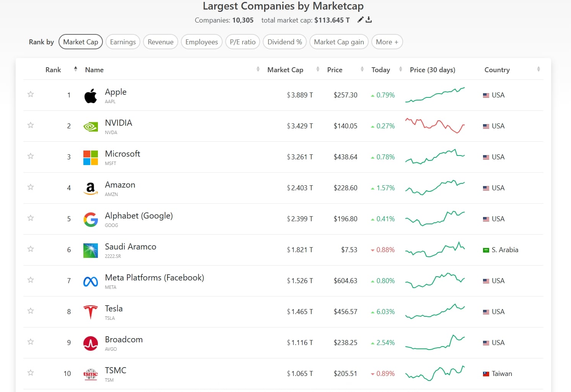The image size is (571, 392).
Task: Star Meta Platforms as a favorite
Action: 31,280
